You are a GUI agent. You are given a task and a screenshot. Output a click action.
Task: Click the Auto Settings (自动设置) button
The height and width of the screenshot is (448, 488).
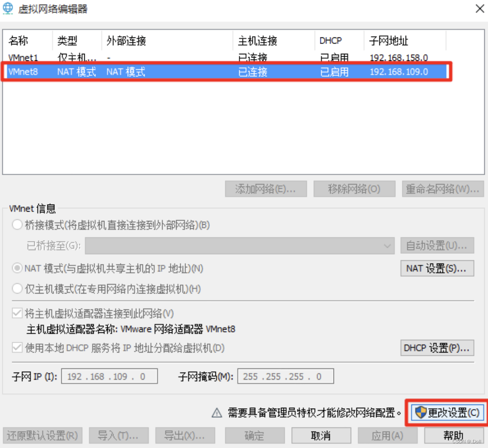point(437,246)
